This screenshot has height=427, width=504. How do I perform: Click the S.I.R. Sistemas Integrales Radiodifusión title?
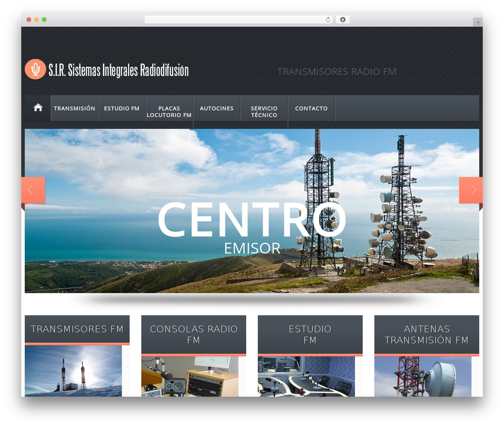pyautogui.click(x=119, y=71)
